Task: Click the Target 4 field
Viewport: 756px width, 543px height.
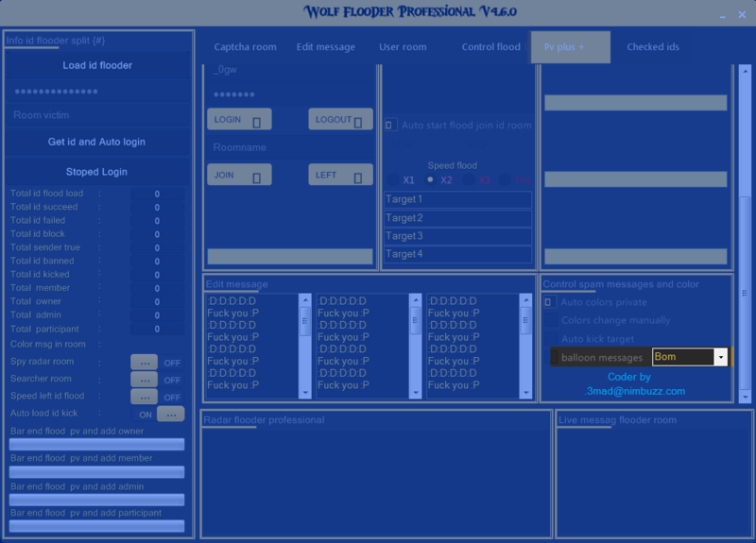Action: click(x=458, y=254)
